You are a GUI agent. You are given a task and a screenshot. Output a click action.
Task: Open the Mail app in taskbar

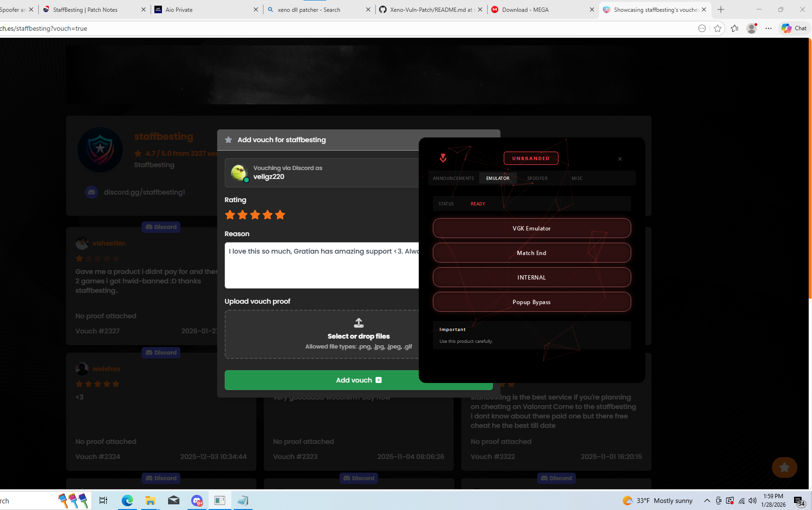pos(174,501)
